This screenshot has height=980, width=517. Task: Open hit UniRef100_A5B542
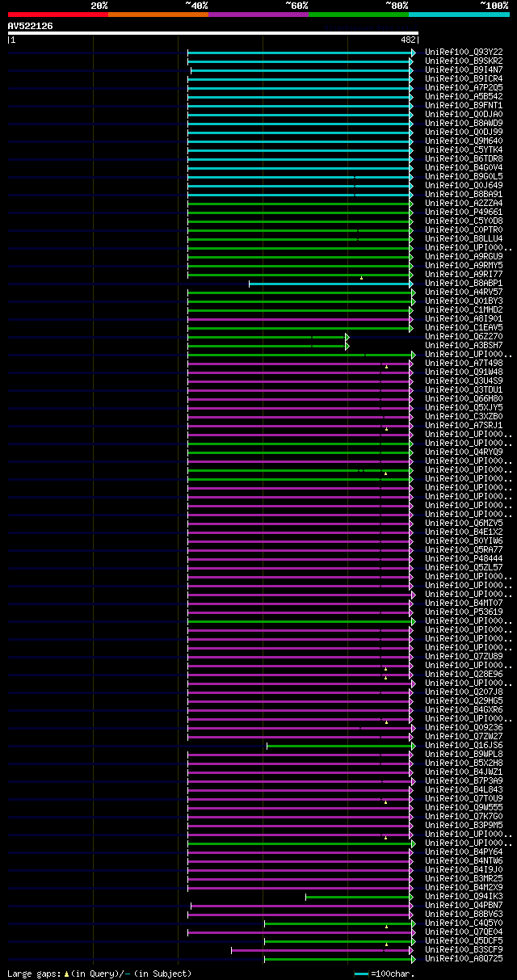[464, 96]
